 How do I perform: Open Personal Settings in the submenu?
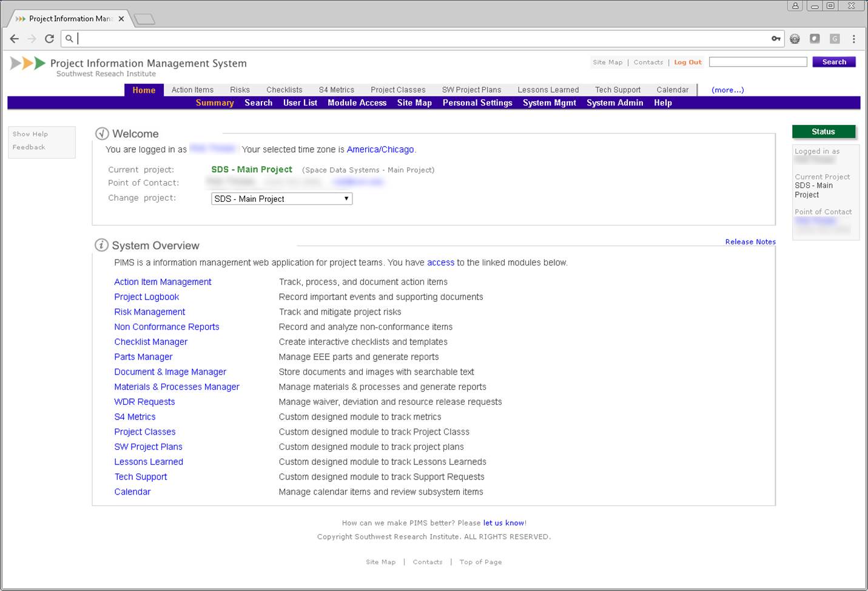[x=477, y=103]
